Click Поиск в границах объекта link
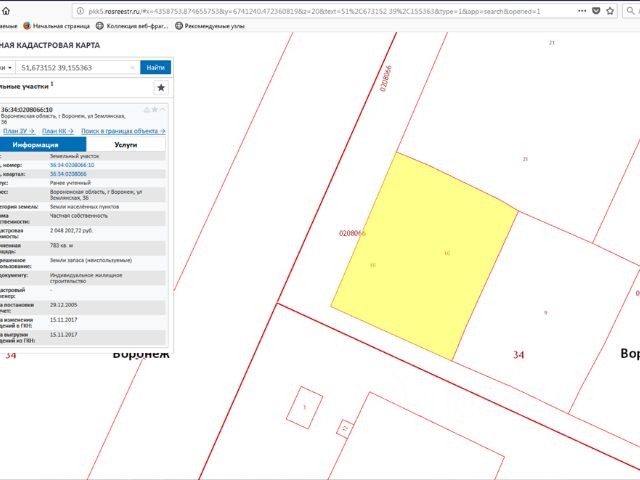 coord(123,131)
